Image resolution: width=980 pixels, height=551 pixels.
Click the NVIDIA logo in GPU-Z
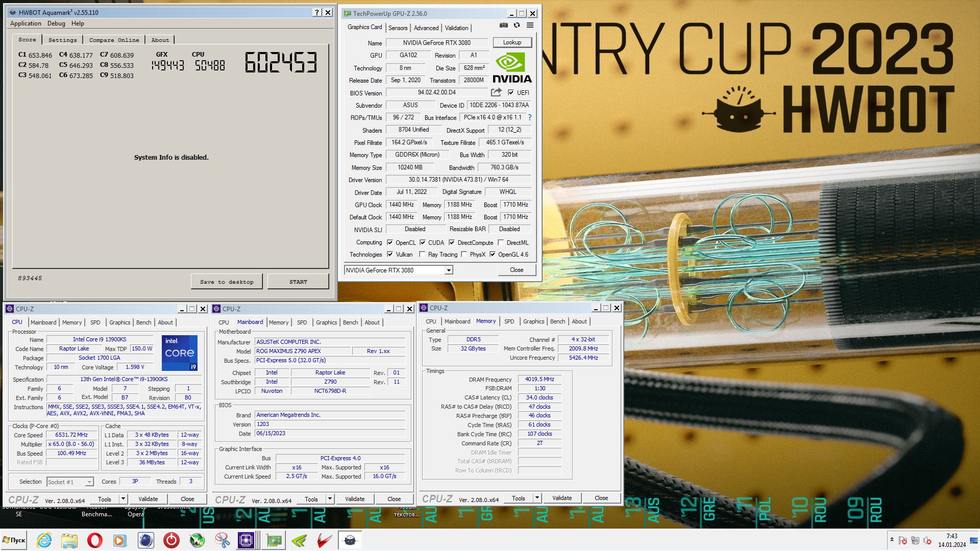tap(512, 68)
